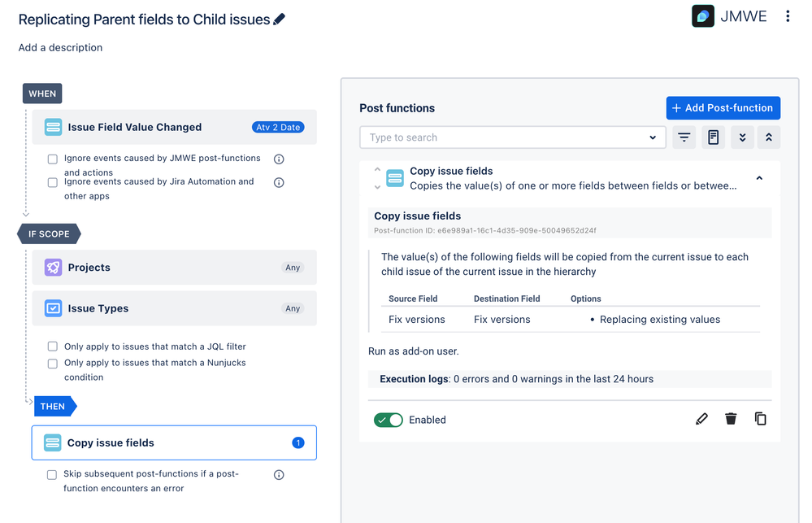Toggle Ignore events caused by JMWE post-functions
Viewport: 812px width, 523px height.
click(x=52, y=159)
